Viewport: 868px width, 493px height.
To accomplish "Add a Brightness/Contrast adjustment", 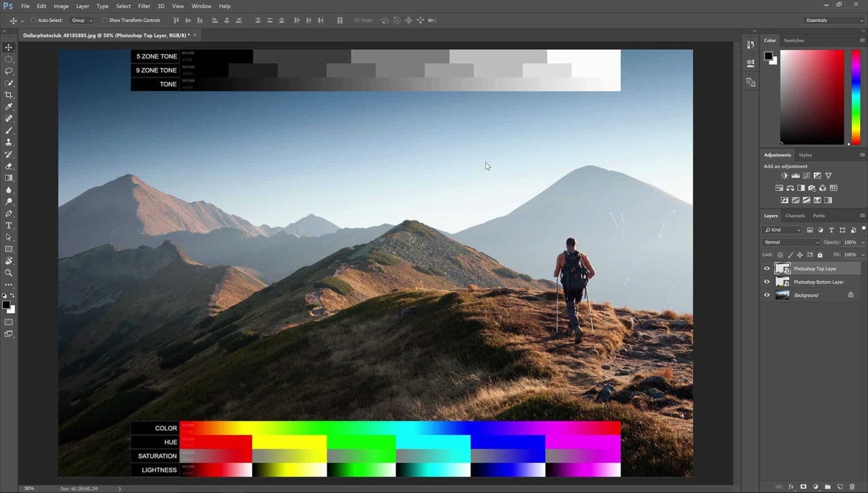I will 784,175.
